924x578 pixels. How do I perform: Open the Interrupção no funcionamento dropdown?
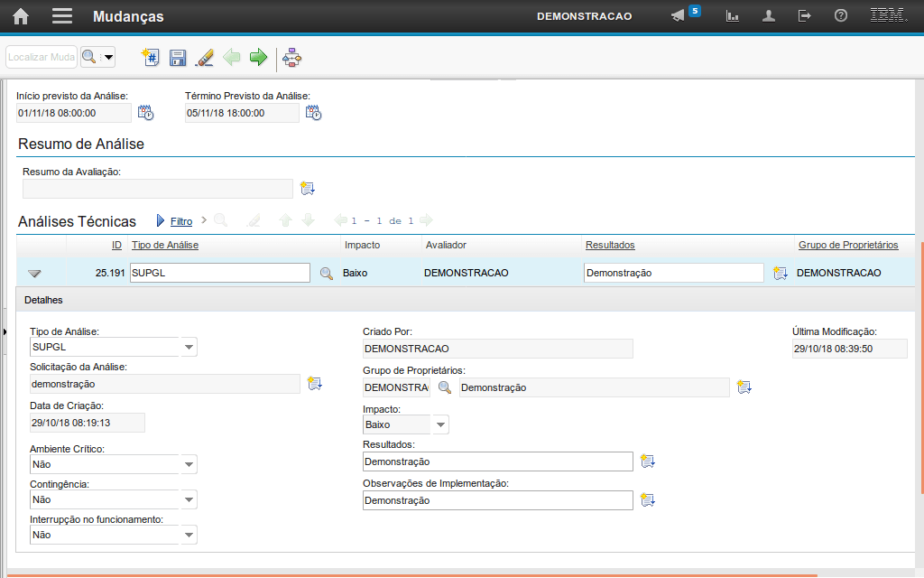tap(189, 535)
